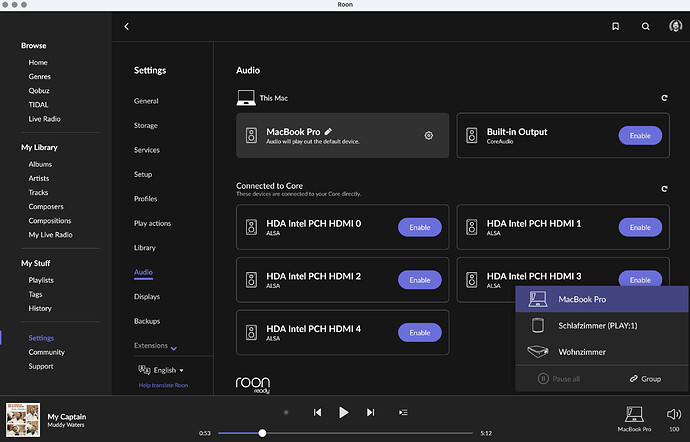Enable HDA Intel PCH HDMI 3
This screenshot has width=690, height=442.
[x=640, y=279]
